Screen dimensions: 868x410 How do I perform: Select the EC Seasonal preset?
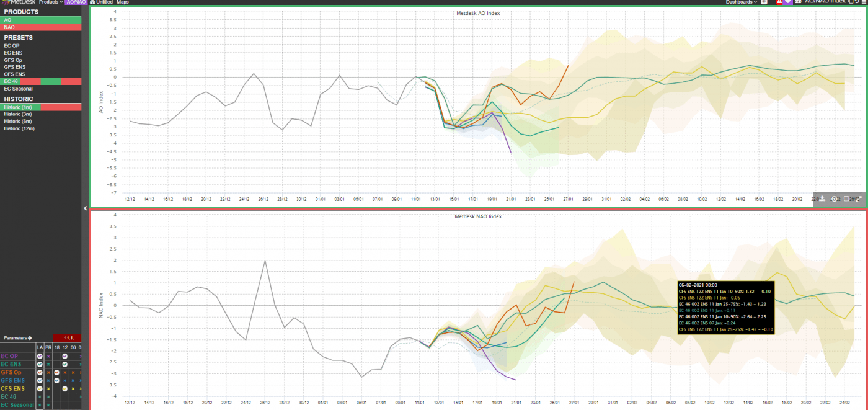(19, 89)
